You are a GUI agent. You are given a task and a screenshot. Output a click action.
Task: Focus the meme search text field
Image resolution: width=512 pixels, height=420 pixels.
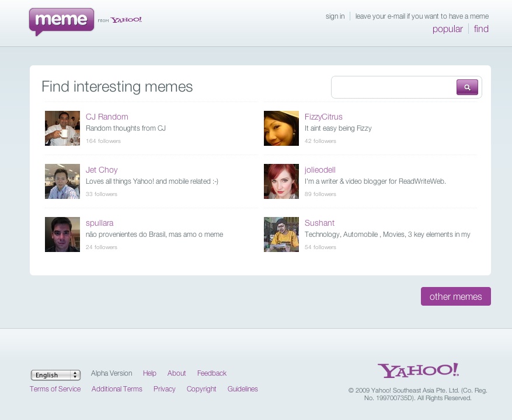tap(393, 87)
